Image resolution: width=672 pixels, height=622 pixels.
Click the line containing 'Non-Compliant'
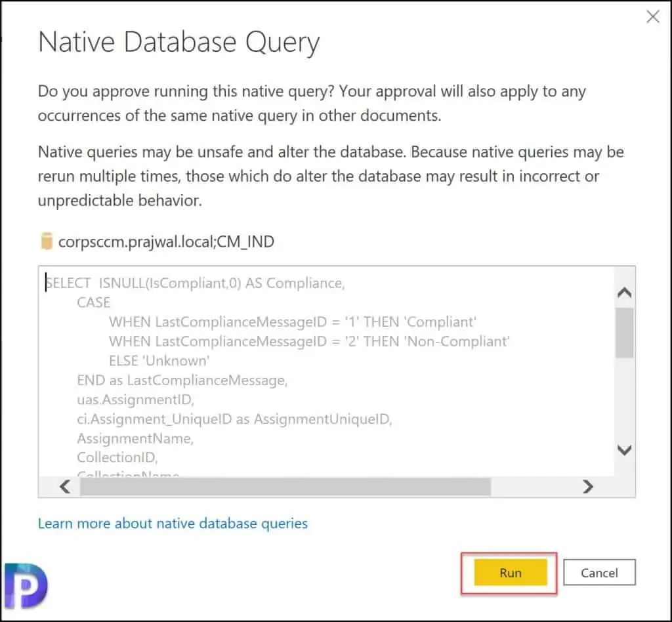point(310,341)
